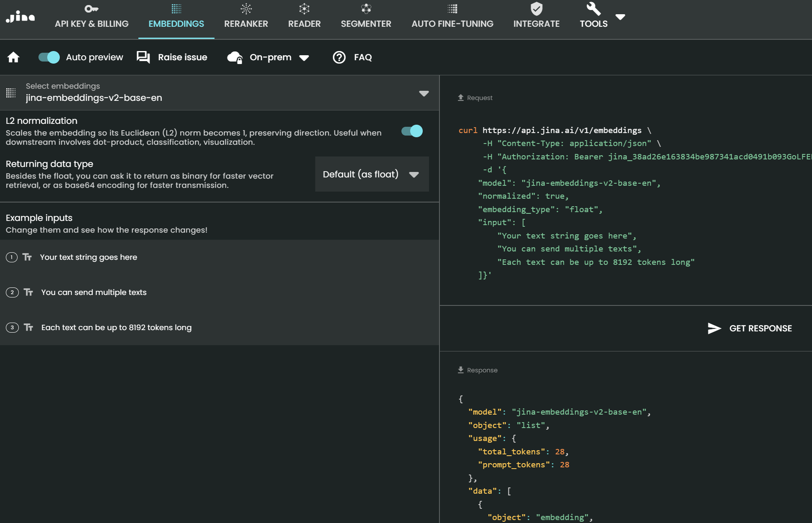The height and width of the screenshot is (523, 812).
Task: Click the Reranker icon in the top nav
Action: point(246,9)
